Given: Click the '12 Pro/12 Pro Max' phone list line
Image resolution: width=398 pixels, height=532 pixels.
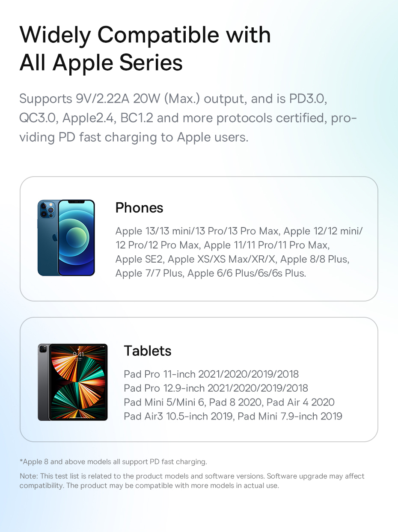Looking at the screenshot, I should (222, 245).
